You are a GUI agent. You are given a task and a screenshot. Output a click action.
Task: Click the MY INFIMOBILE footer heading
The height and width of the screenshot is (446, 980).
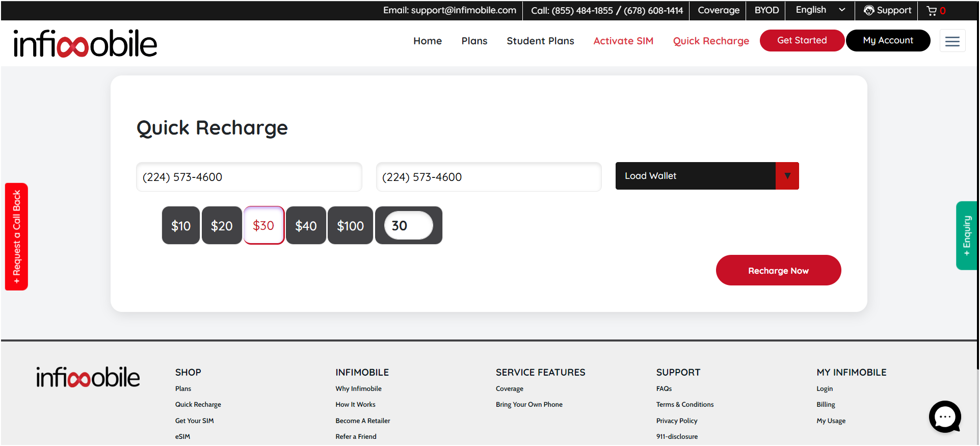click(851, 372)
